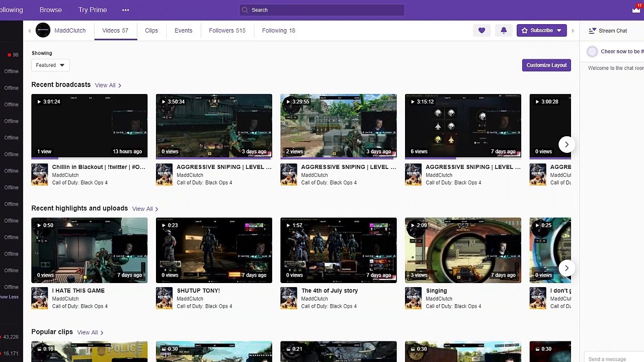Show next videos in the Recent broadcasts carousel

(567, 144)
